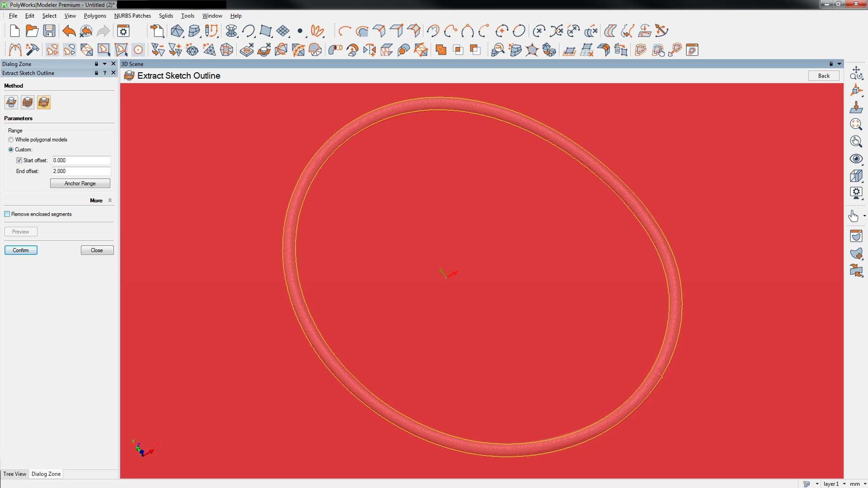Open the Window menu
This screenshot has width=868, height=488.
coord(212,15)
